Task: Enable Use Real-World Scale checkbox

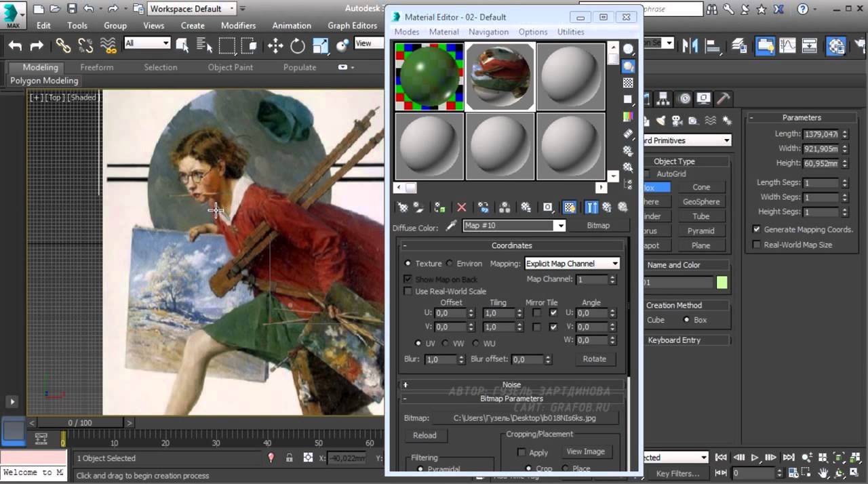Action: (408, 291)
